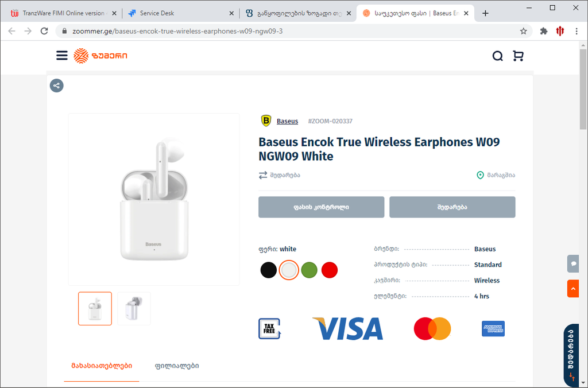Viewport: 588px width, 388px height.
Task: Open the hamburger menu
Action: click(x=62, y=56)
